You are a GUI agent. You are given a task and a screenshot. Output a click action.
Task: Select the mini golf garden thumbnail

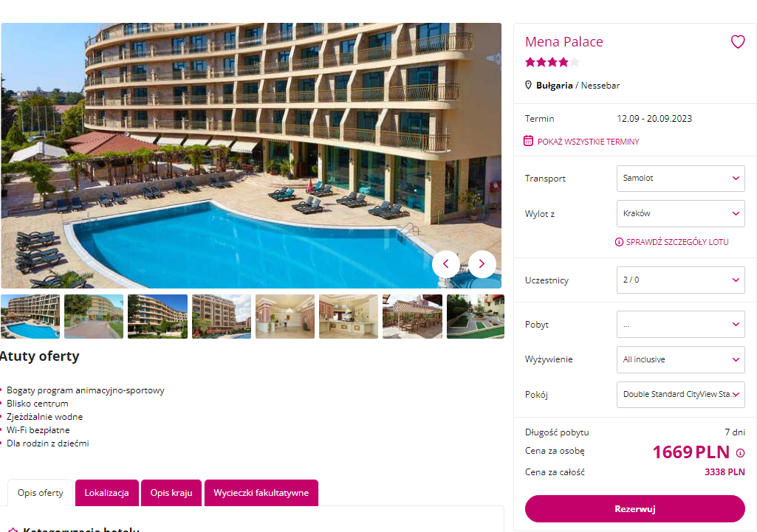pyautogui.click(x=476, y=317)
